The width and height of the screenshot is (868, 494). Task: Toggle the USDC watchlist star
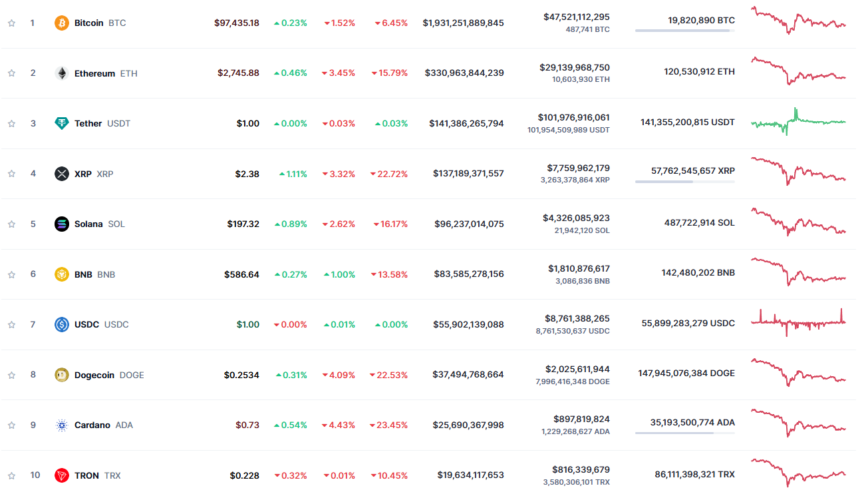11,324
